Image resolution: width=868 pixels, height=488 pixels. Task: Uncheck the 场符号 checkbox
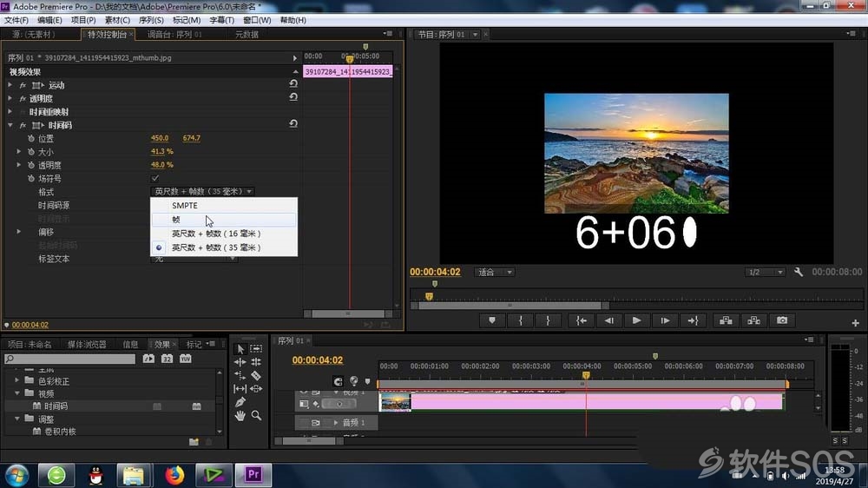coord(155,178)
